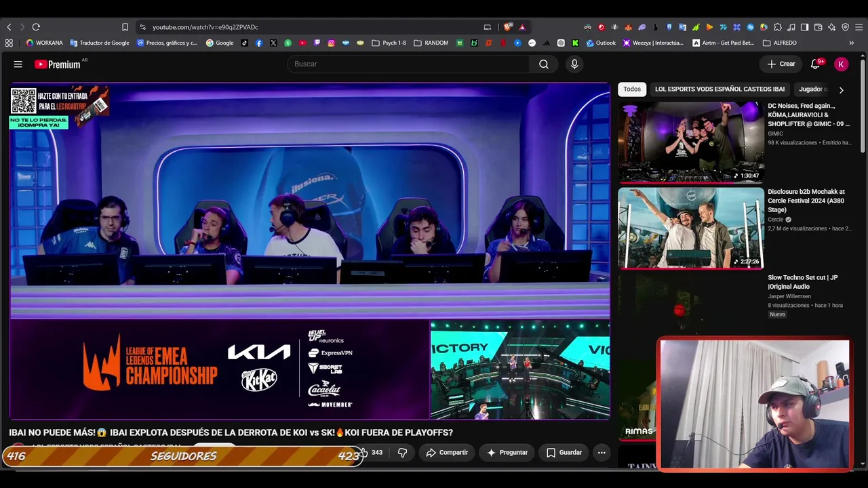This screenshot has height=488, width=868.
Task: Dislike the video
Action: tap(403, 452)
